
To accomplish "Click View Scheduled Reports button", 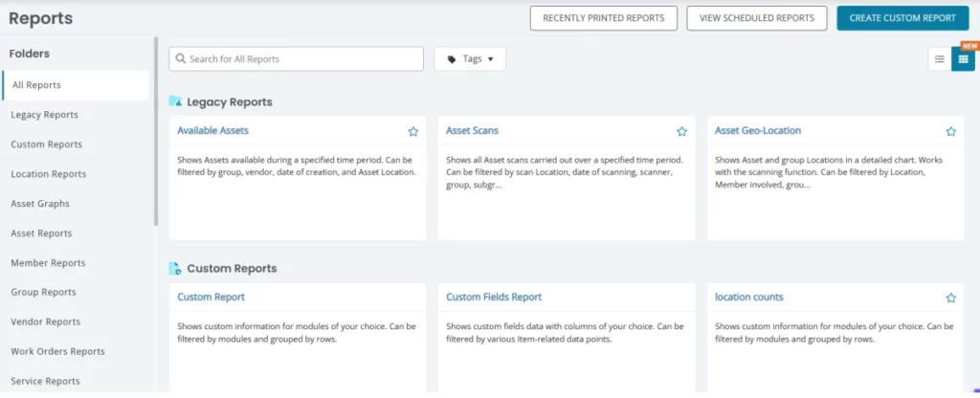I will click(x=757, y=18).
